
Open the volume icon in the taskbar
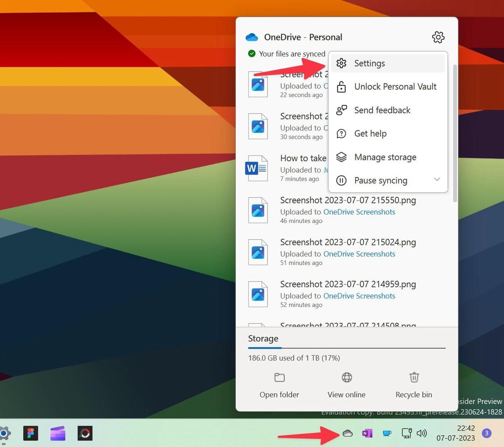tap(422, 433)
